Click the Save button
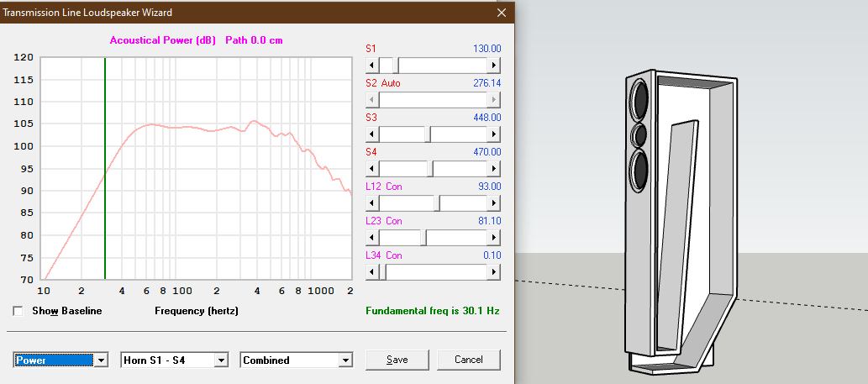 397,360
